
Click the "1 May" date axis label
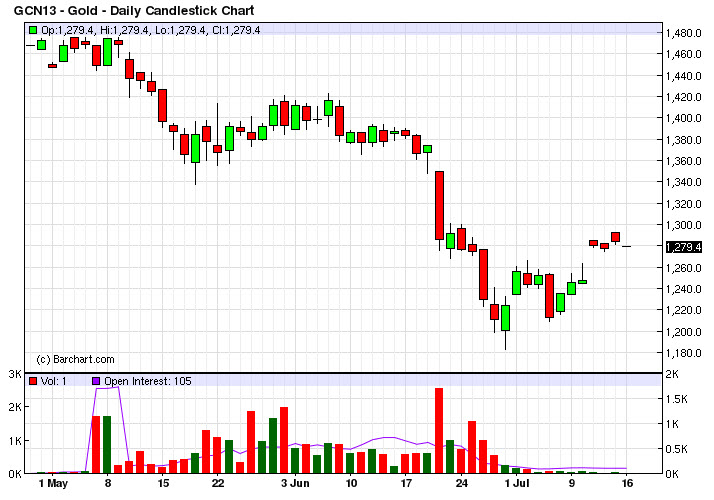point(53,483)
